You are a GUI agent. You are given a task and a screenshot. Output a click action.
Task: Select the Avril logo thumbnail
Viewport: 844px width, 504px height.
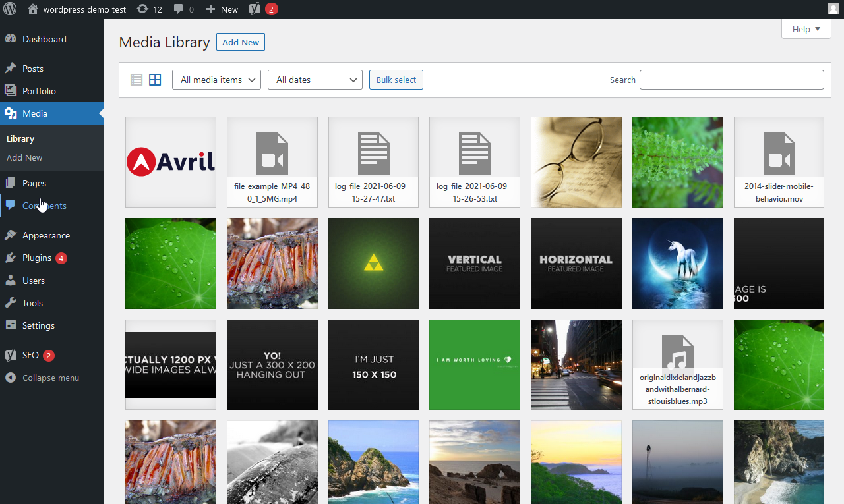(x=171, y=162)
